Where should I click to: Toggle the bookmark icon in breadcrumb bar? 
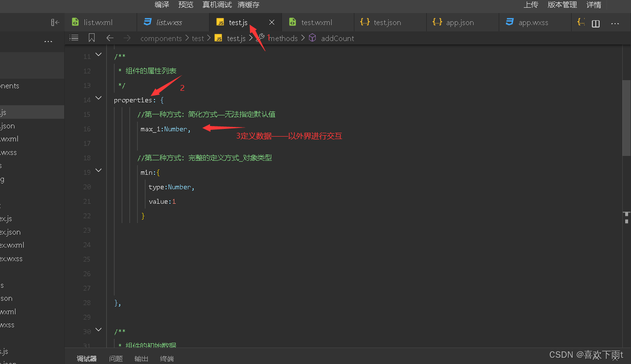92,38
